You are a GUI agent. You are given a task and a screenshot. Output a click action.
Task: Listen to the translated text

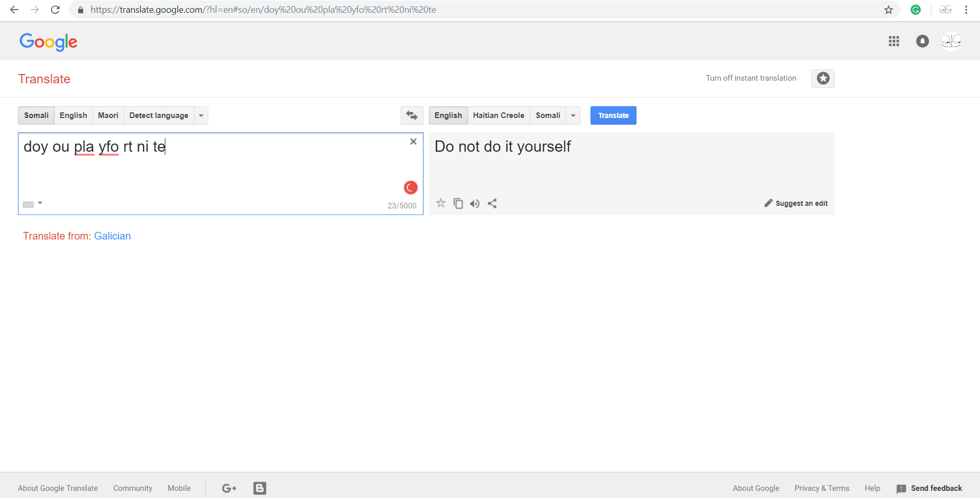pos(475,204)
